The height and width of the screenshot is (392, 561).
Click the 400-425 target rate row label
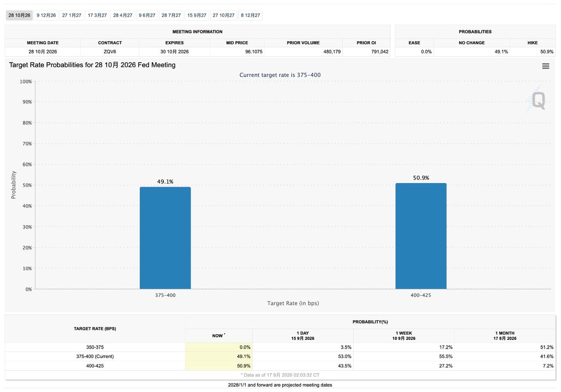[x=95, y=366]
